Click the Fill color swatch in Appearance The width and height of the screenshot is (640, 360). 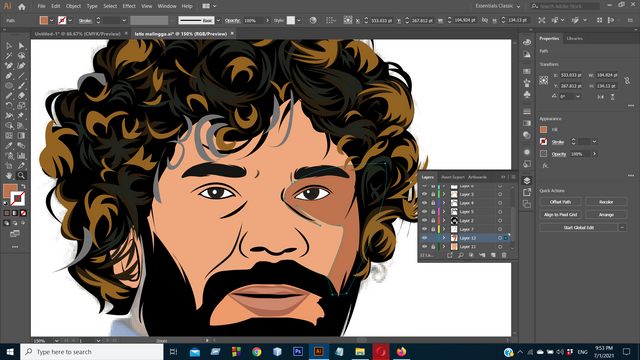543,129
